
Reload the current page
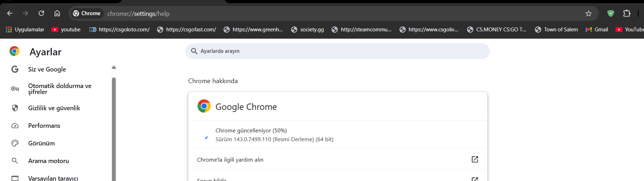[41, 13]
